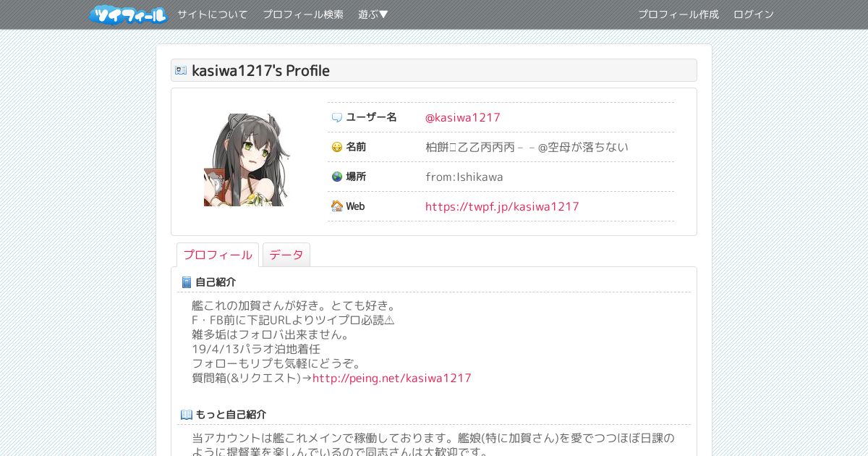
Task: Click the blue book icon beside 自己紹介
Action: 187,282
